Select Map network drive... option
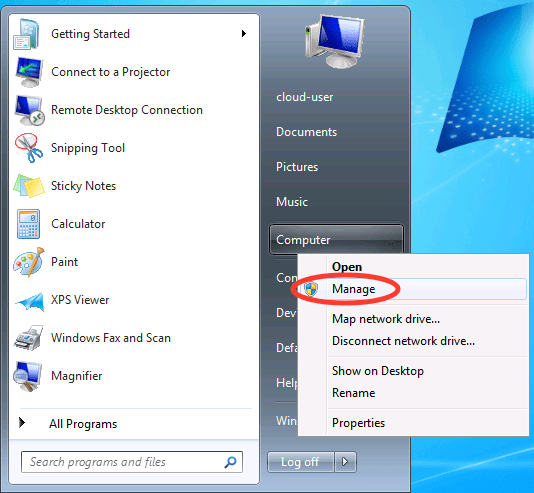The width and height of the screenshot is (534, 493). (386, 319)
